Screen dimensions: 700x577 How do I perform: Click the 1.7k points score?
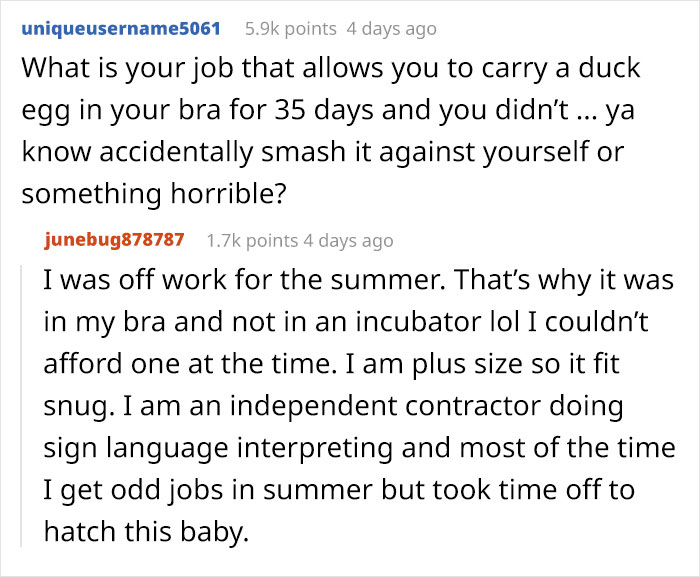coord(252,241)
